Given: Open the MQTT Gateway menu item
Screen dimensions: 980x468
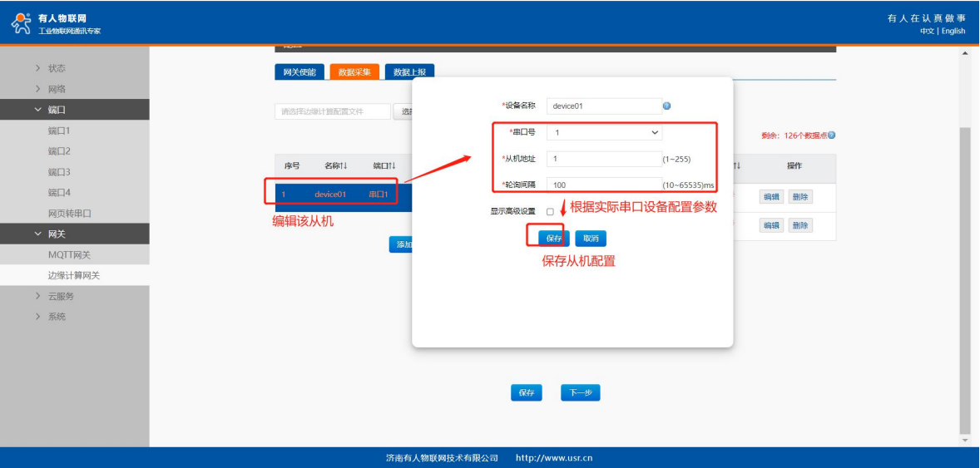Looking at the screenshot, I should [69, 255].
